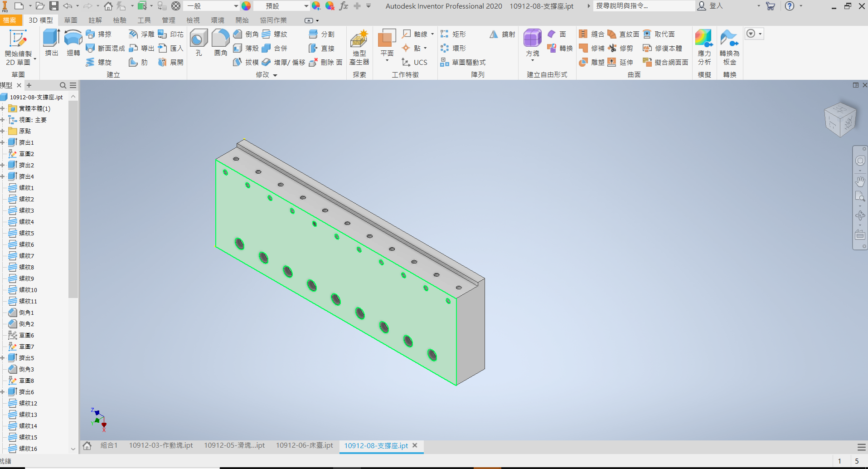This screenshot has height=469, width=868.
Task: Click the 檔案 file menu button
Action: pyautogui.click(x=10, y=20)
